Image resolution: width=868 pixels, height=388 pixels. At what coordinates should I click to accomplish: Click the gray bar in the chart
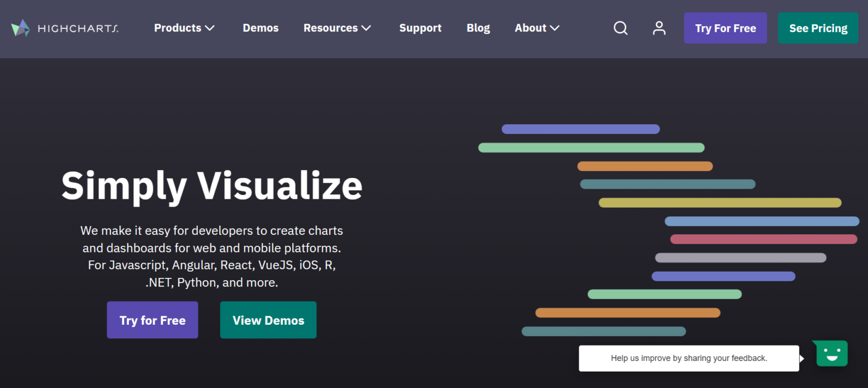click(x=740, y=258)
